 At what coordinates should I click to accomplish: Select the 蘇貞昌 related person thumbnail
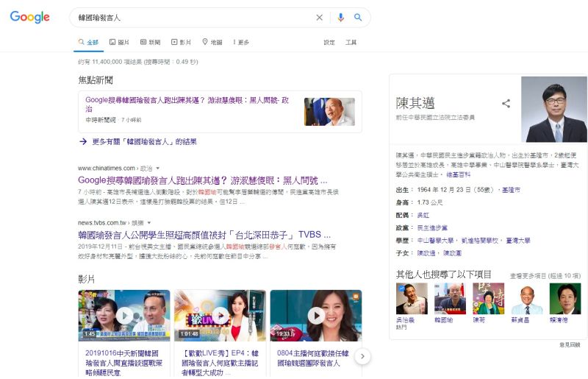527,299
